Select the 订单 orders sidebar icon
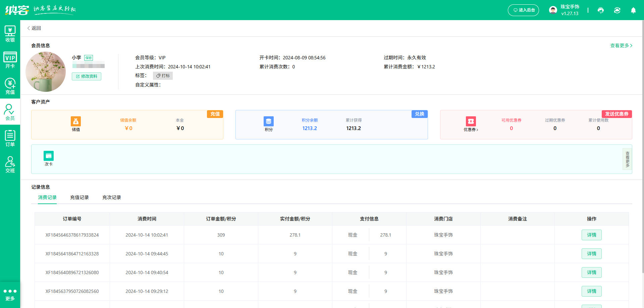Screen dimensions: 644x308 click(x=10, y=138)
